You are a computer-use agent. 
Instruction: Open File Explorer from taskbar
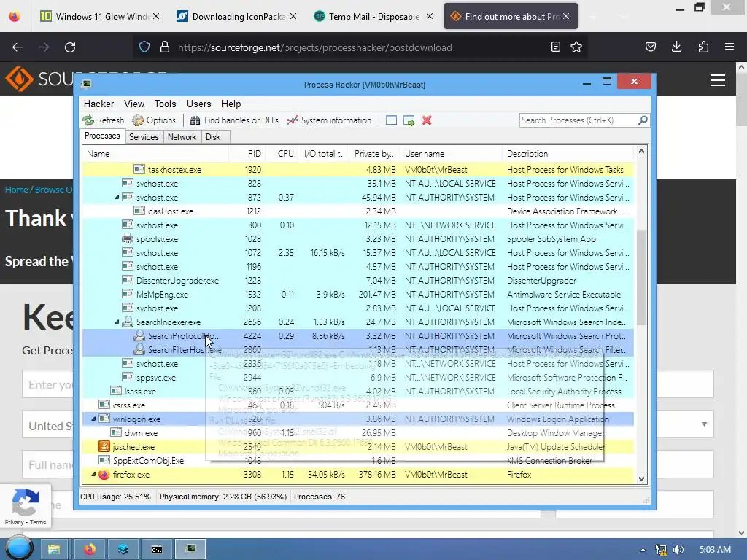click(x=54, y=549)
